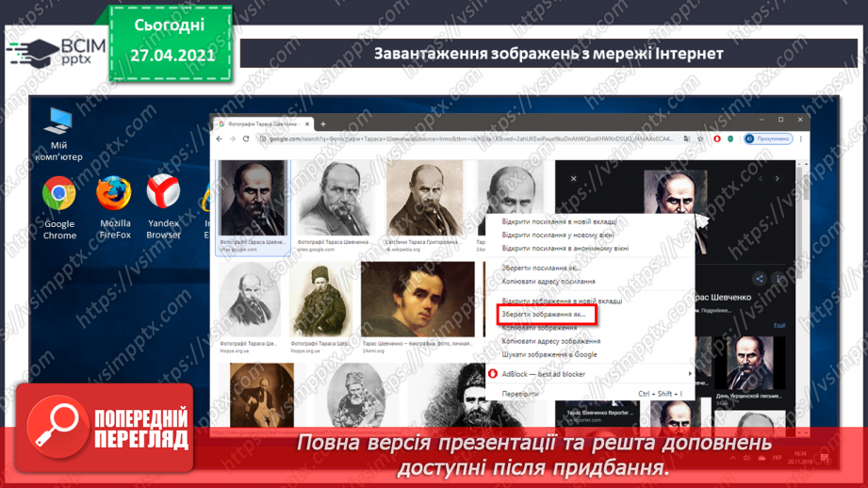Select Світлини Тараса Григоровича wikipedia thumbnail

(x=424, y=205)
